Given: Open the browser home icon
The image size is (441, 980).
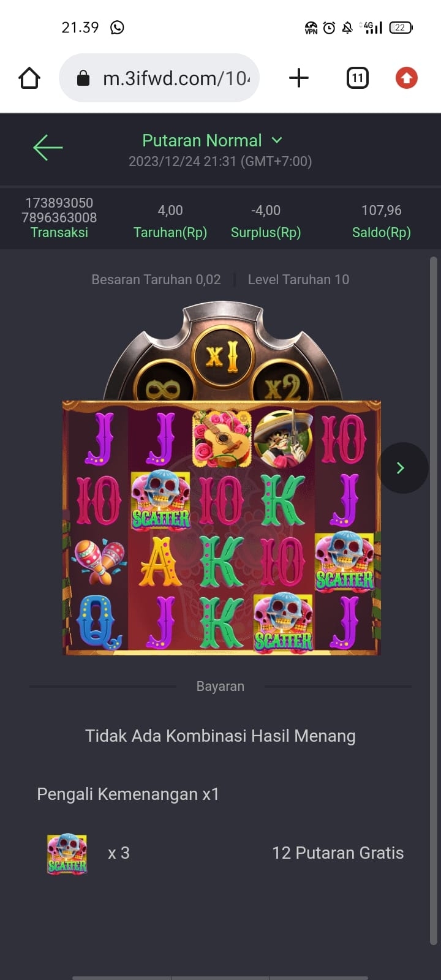Looking at the screenshot, I should tap(29, 78).
